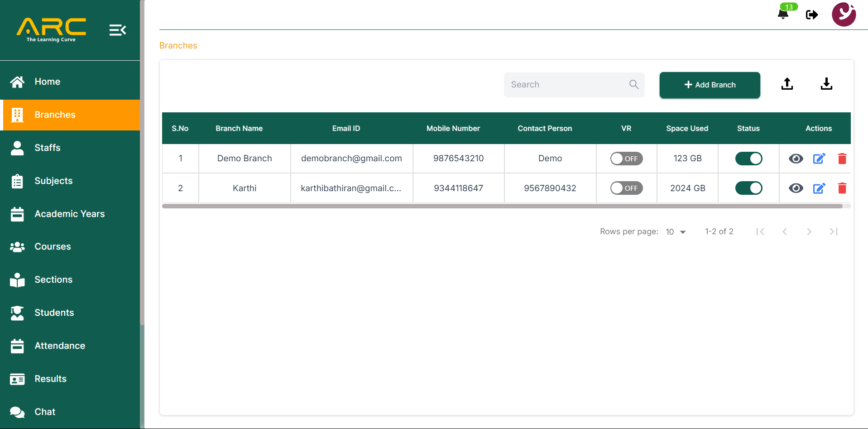Edit the Demo Branch row
The image size is (868, 429).
(x=819, y=159)
